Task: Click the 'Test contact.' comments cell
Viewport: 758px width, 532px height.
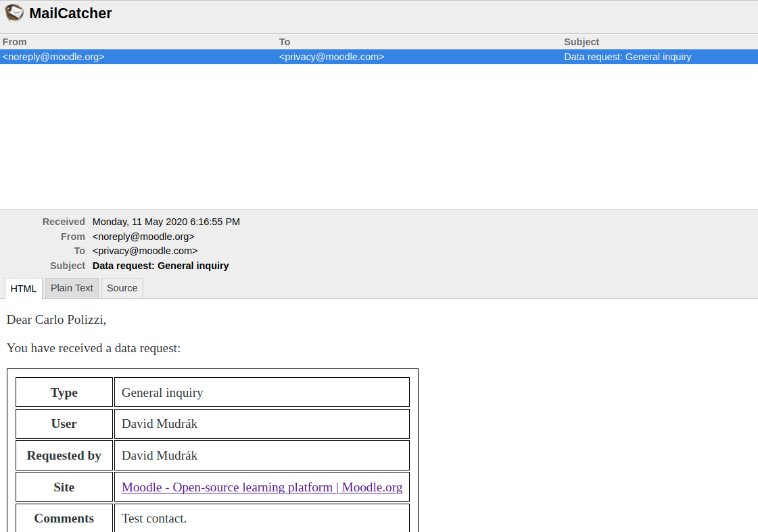Action: (x=262, y=518)
